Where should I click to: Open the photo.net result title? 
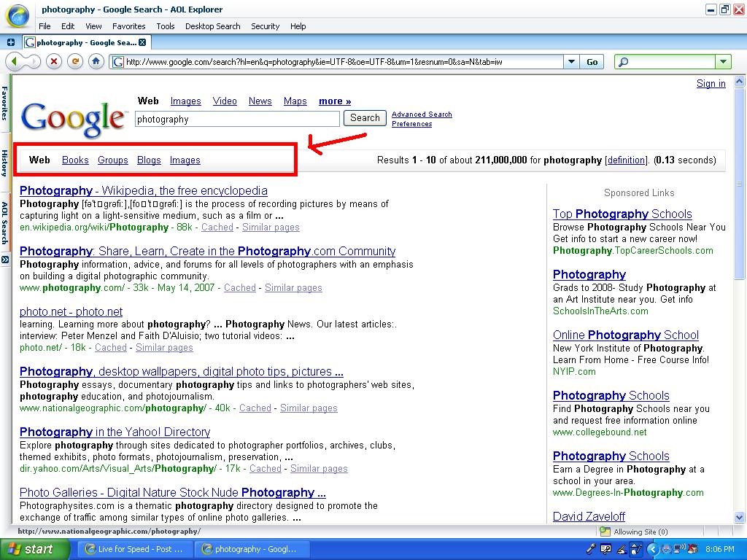pyautogui.click(x=71, y=311)
